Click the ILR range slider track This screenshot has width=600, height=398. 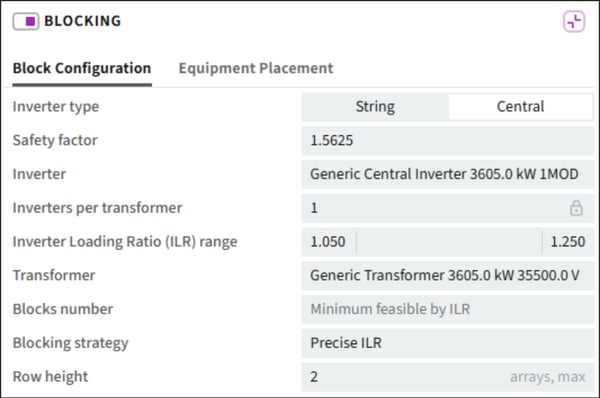pos(449,242)
